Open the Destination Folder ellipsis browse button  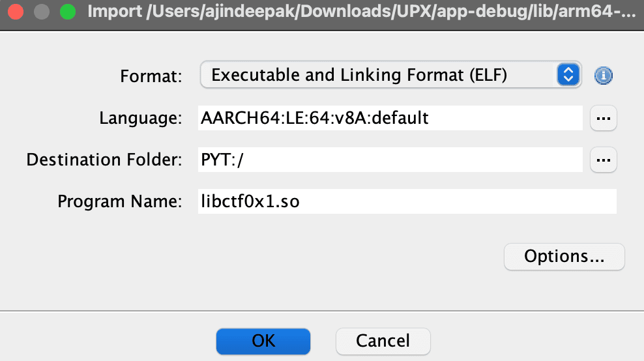(x=603, y=160)
